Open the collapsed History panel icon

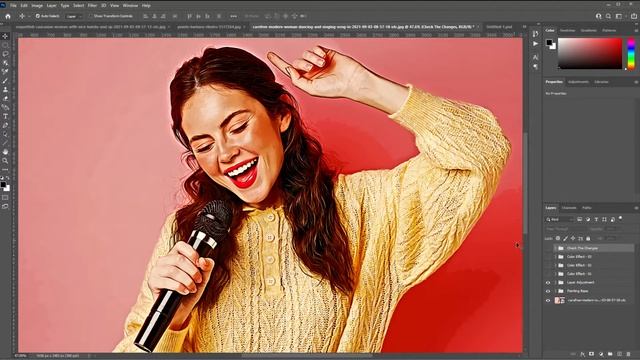[x=535, y=34]
